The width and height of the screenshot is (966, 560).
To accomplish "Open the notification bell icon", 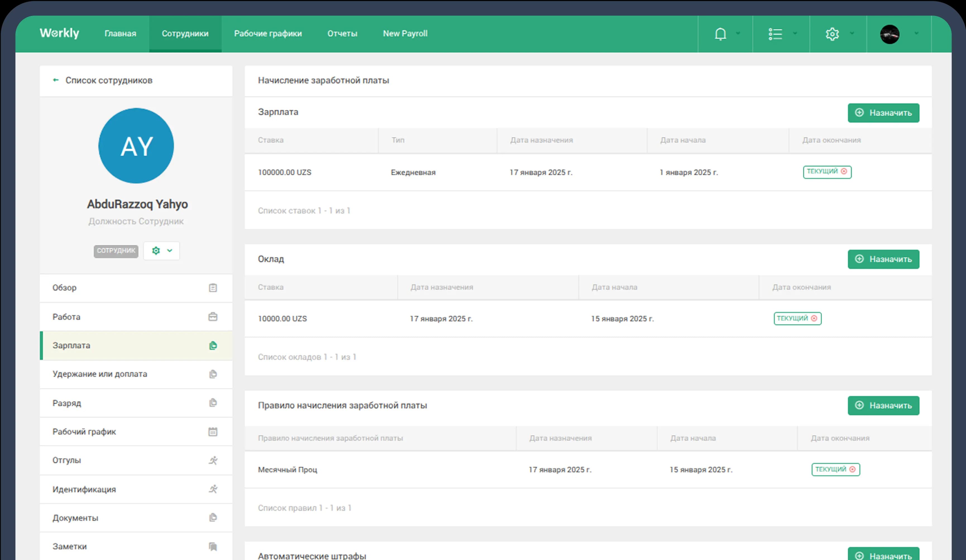I will (x=720, y=34).
